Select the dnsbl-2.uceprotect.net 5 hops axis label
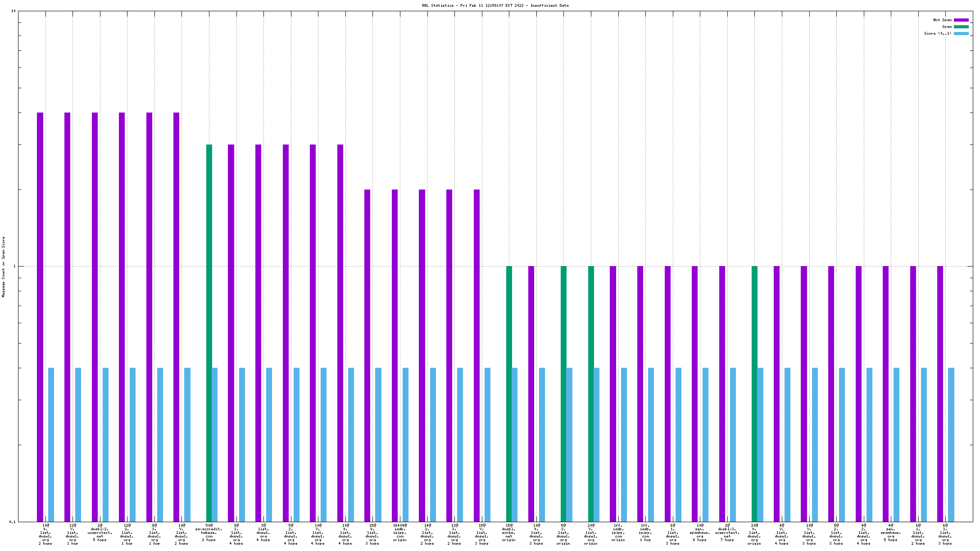Image resolution: width=980 pixels, height=551 pixels. [x=100, y=533]
